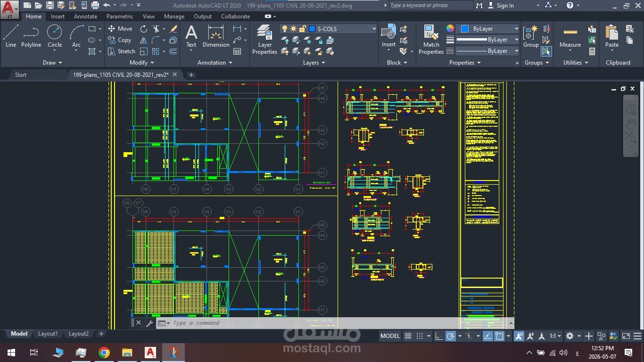Expand the Annotation panel
644x362 pixels.
click(215, 63)
